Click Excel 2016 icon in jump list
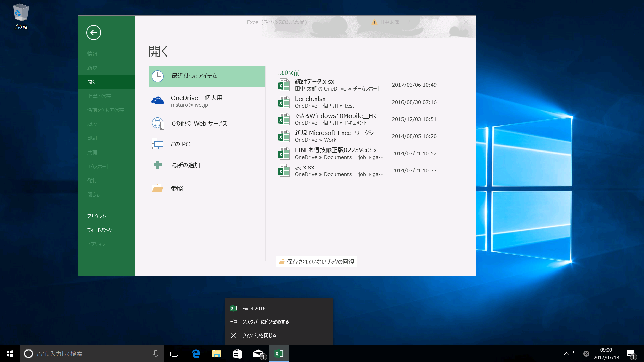 pos(234,308)
